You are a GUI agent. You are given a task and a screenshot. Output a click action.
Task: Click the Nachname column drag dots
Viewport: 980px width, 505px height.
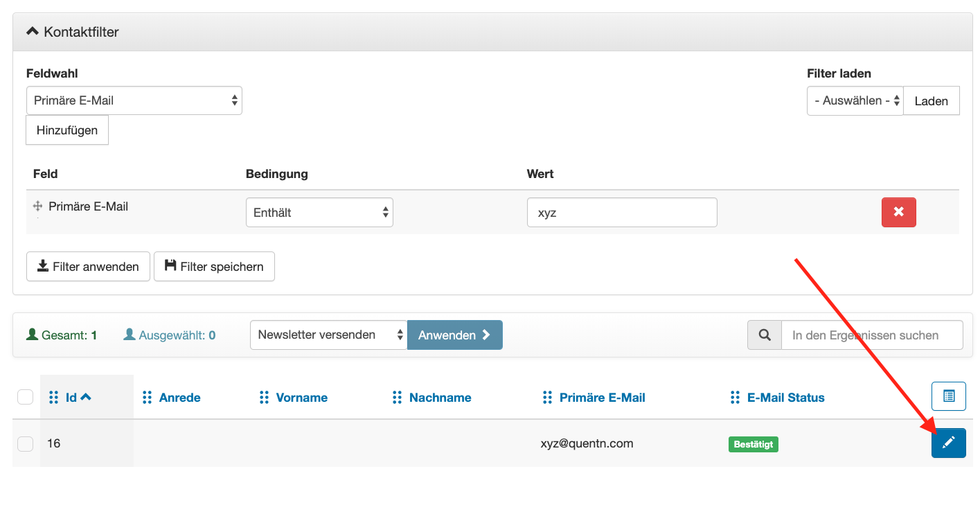397,398
